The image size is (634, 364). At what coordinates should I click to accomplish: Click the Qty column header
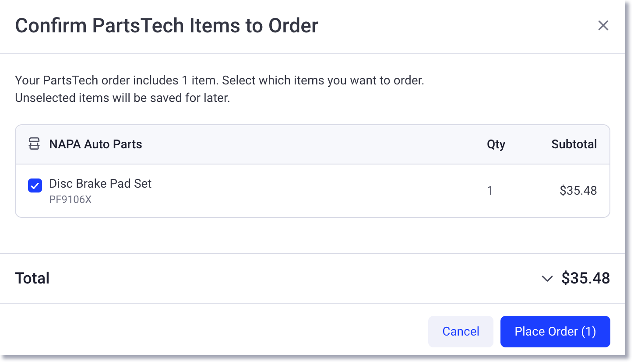point(496,143)
